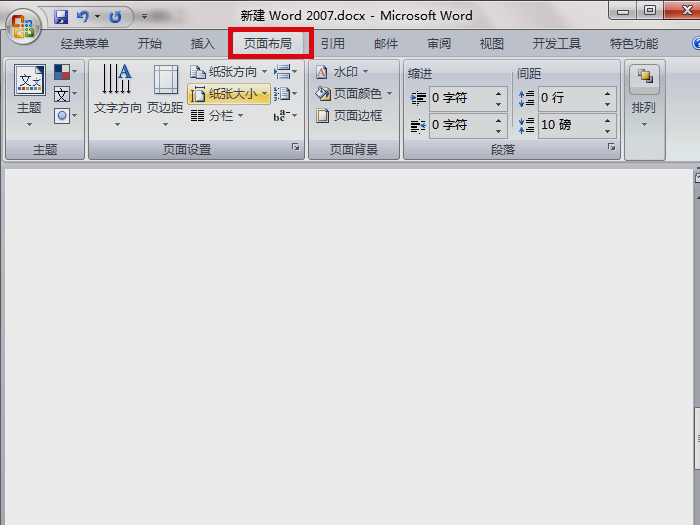Viewport: 700px width, 525px height.
Task: Open line numbers dropdown icon
Action: 285,94
